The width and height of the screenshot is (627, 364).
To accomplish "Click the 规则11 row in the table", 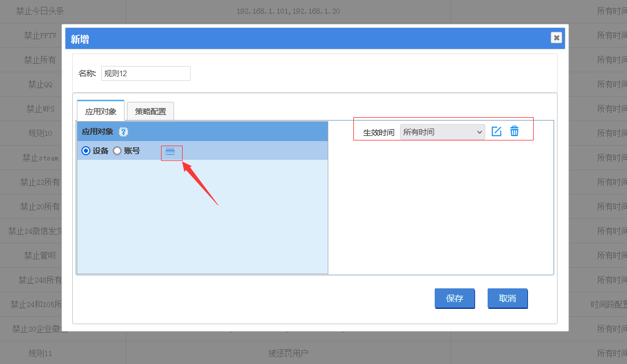I will point(40,353).
